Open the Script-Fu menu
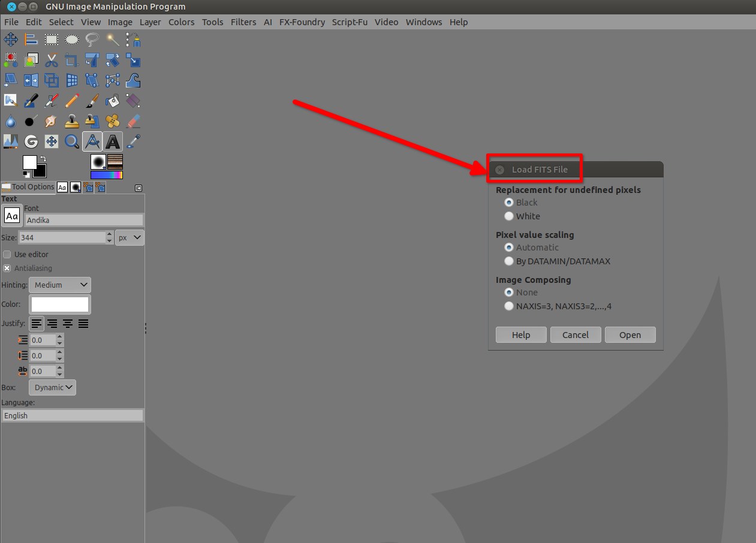 coord(350,22)
